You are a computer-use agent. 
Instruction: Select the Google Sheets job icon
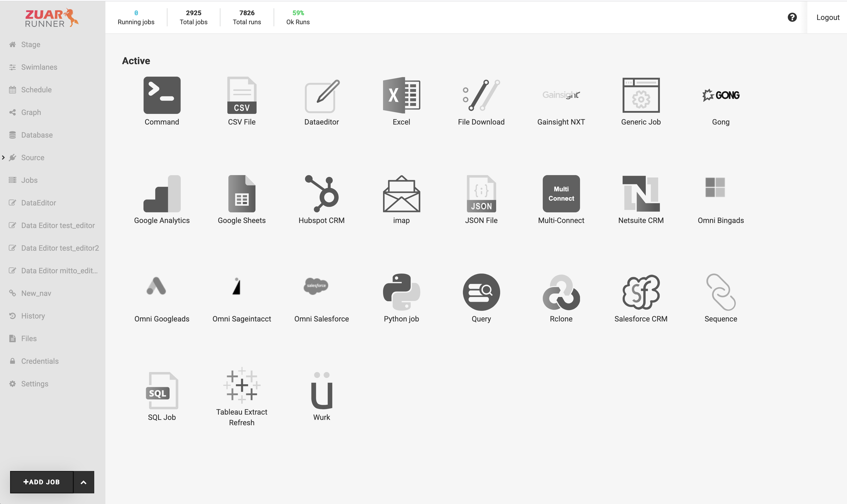click(241, 193)
